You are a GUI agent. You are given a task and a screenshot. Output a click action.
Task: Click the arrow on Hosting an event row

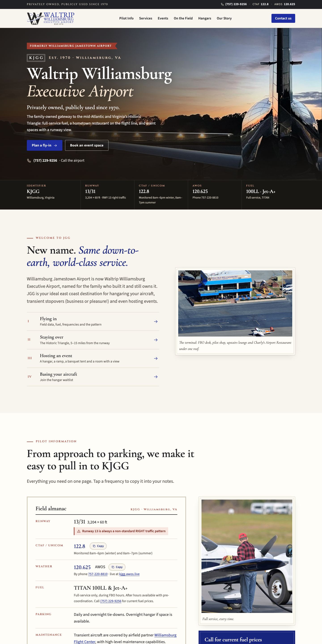point(155,358)
